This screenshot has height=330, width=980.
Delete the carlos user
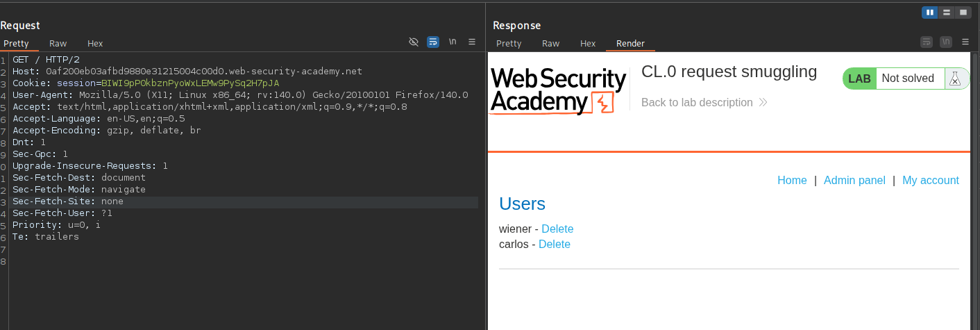[x=554, y=245]
